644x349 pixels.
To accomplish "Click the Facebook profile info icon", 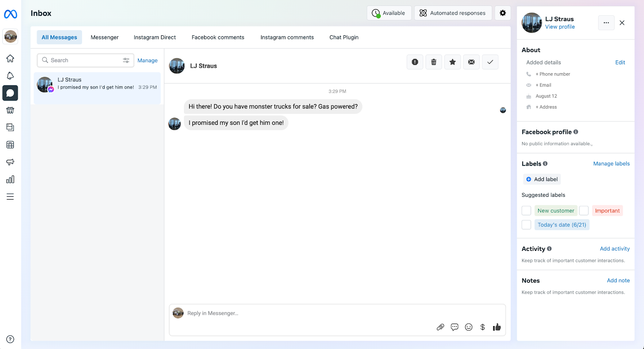I will [576, 132].
